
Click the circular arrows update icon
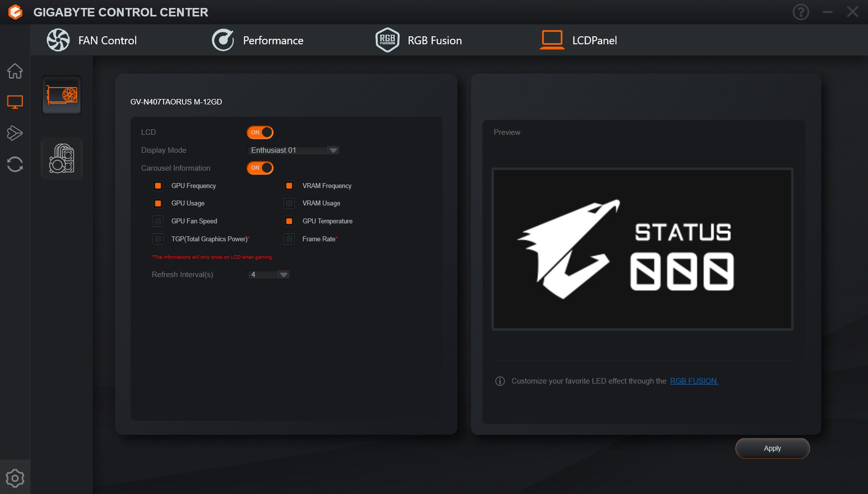15,164
